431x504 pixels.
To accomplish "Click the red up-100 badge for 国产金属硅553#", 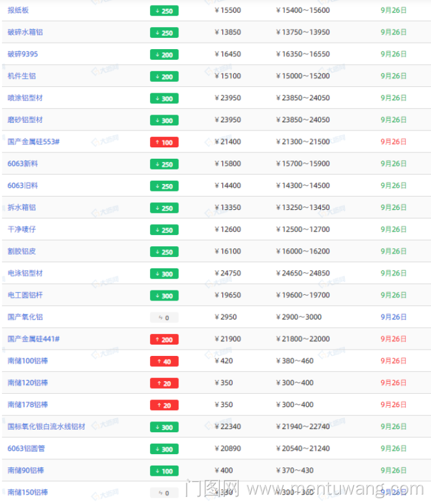I will (x=164, y=142).
